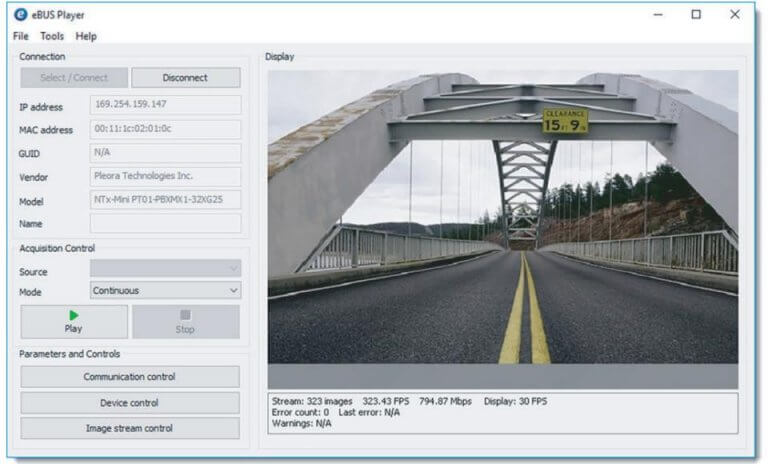
Task: Open the File menu
Action: [21, 36]
